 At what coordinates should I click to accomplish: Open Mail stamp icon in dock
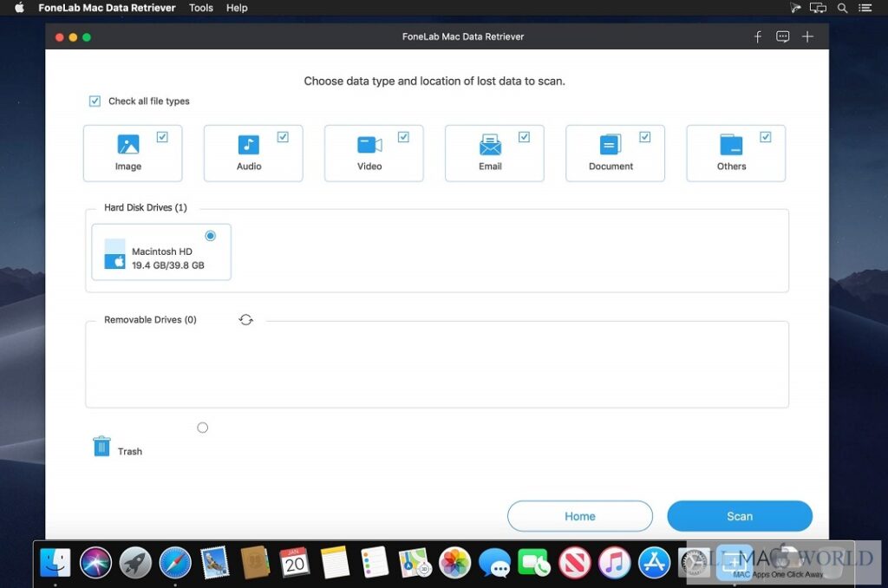pos(215,563)
